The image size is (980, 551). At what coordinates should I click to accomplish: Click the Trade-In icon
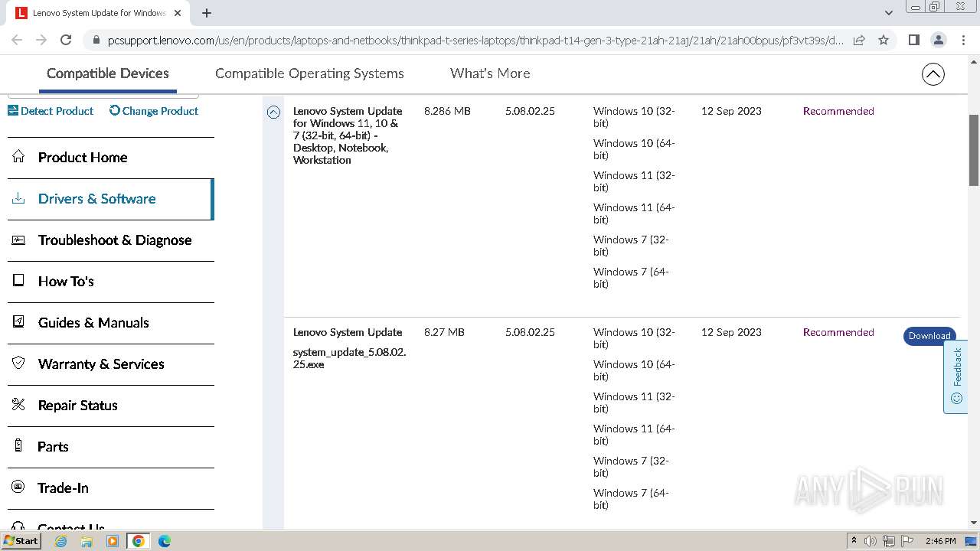tap(18, 487)
